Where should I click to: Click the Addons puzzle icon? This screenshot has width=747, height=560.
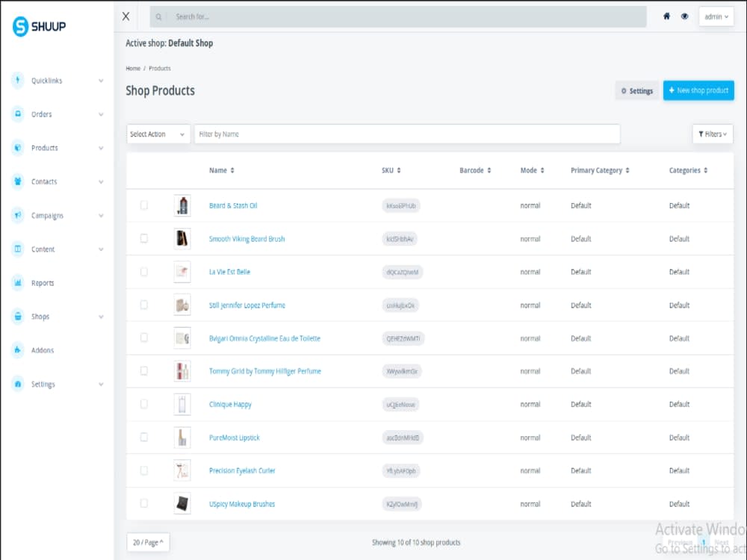(x=18, y=350)
